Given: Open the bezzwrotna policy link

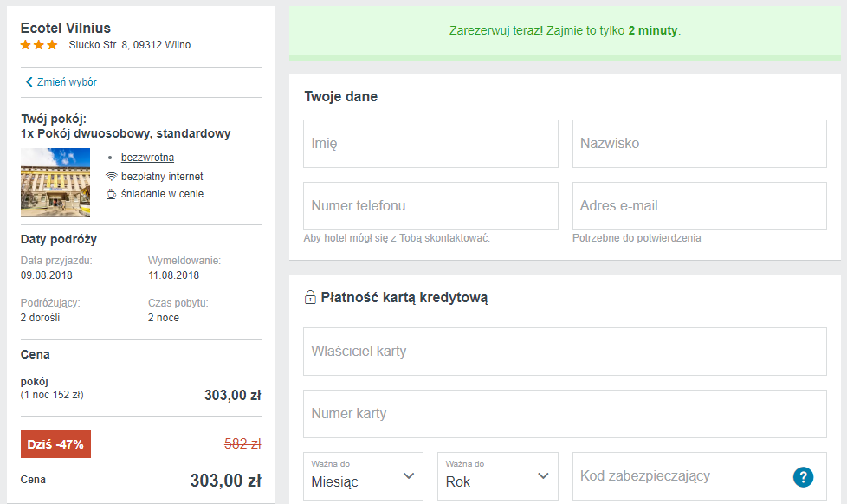Looking at the screenshot, I should pos(147,158).
